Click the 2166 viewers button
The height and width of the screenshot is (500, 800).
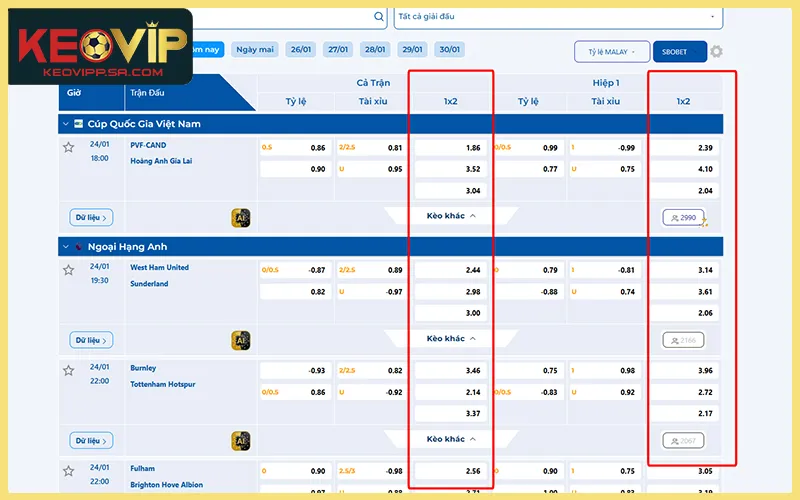click(x=683, y=340)
